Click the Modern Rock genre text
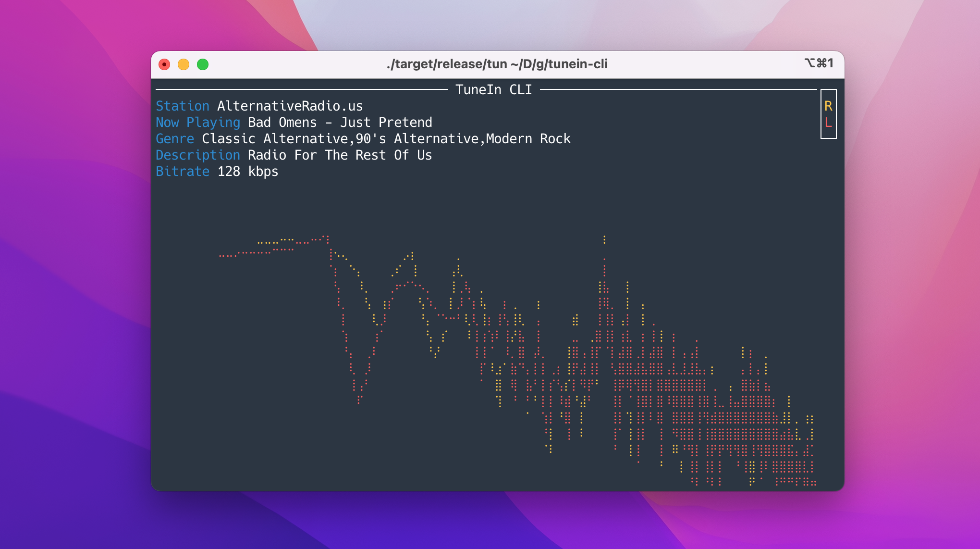The width and height of the screenshot is (980, 549). point(528,139)
